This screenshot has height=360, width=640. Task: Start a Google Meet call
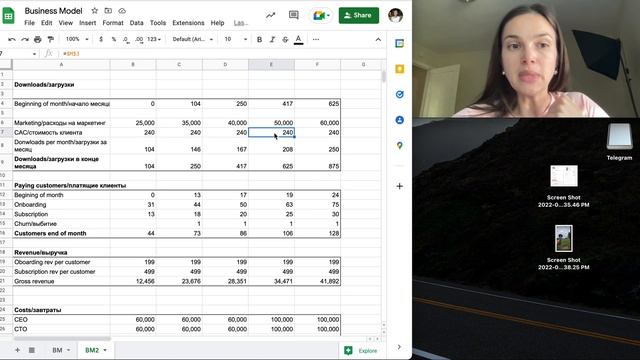coord(321,16)
